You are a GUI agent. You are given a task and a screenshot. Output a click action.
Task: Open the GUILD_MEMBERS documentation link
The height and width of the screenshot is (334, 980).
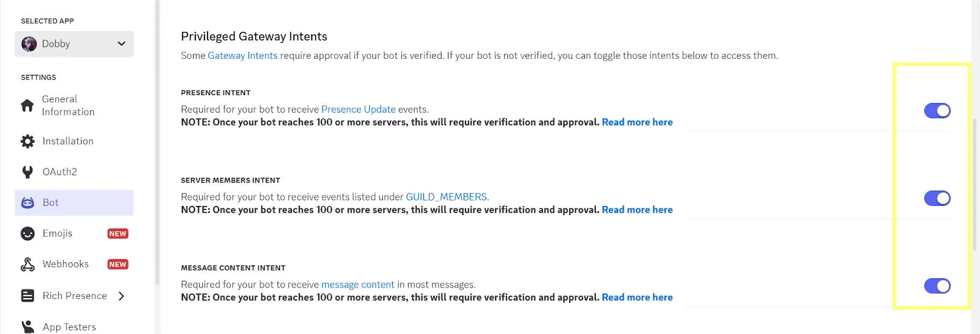447,197
